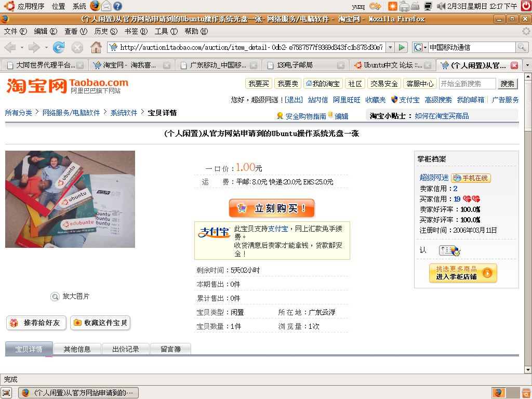Click the Ubuntu logo in top panel
Viewport: 532px width, 399px height.
pos(9,6)
